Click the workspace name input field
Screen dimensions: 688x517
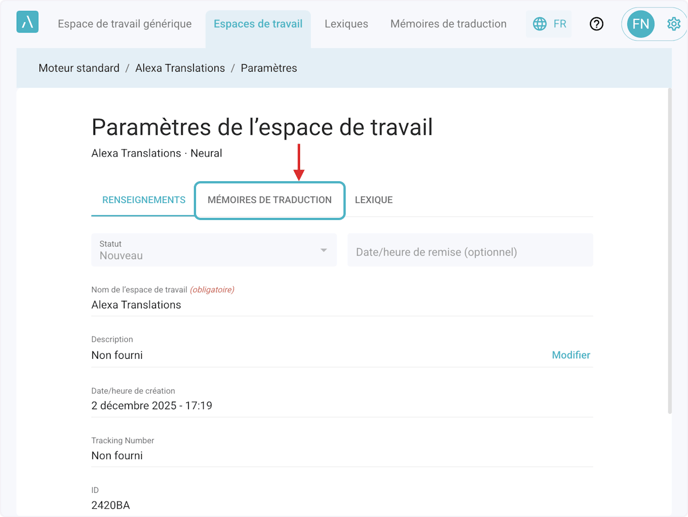point(340,305)
